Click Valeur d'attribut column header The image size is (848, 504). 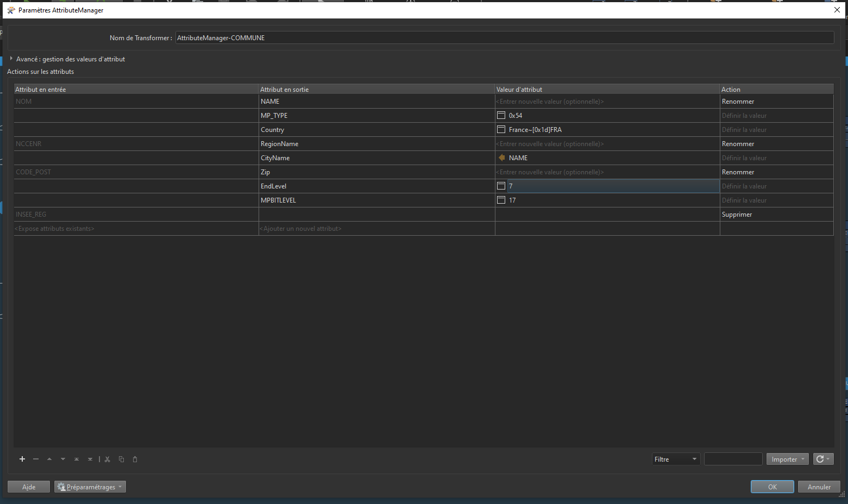(607, 89)
